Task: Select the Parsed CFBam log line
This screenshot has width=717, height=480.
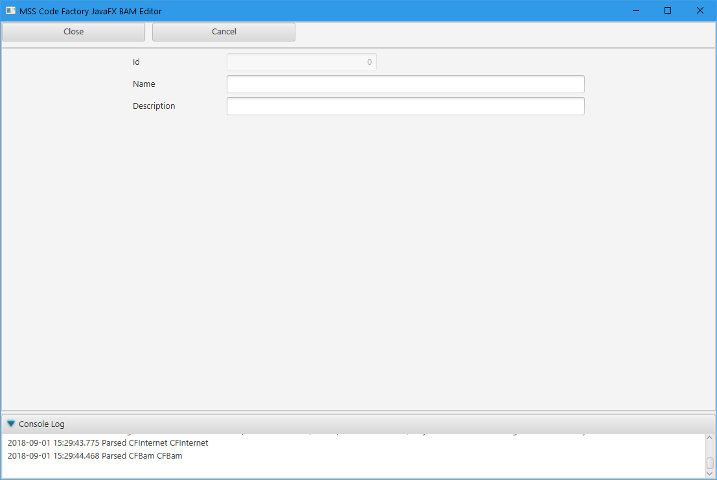Action: tap(94, 456)
